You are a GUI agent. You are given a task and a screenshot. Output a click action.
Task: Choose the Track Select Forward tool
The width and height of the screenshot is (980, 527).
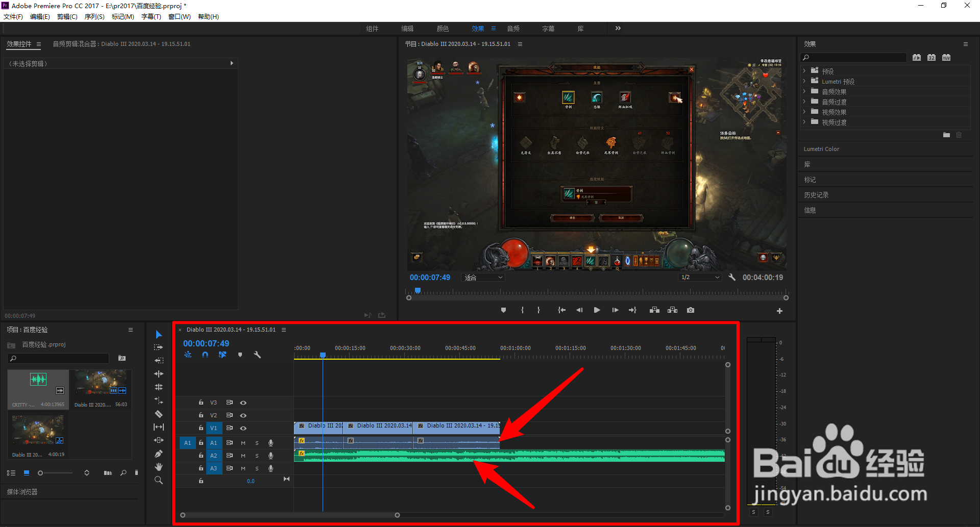click(x=159, y=347)
